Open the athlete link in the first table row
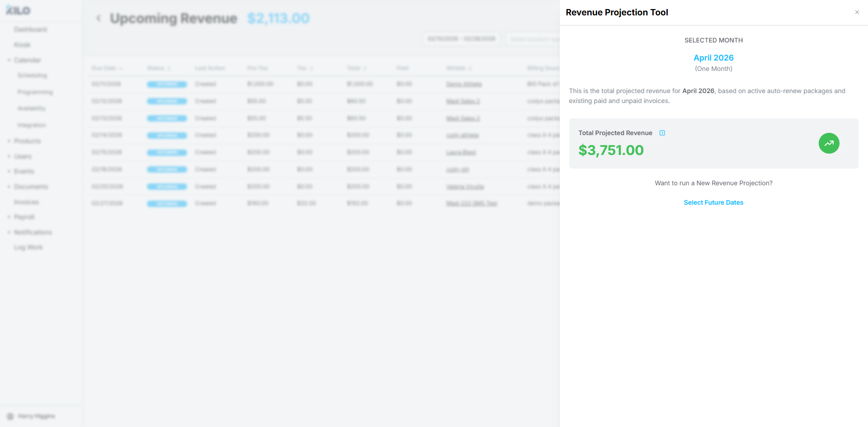Viewport: 868px width, 427px height. [464, 84]
